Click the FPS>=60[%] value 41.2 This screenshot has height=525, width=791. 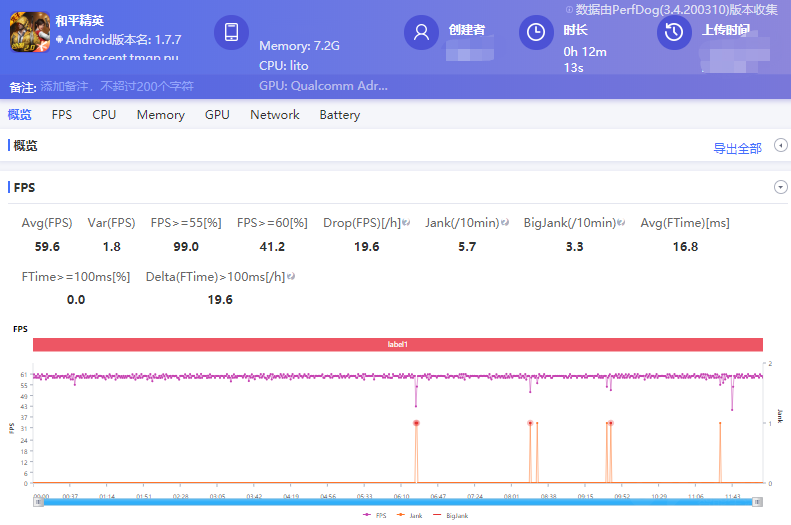click(x=272, y=247)
